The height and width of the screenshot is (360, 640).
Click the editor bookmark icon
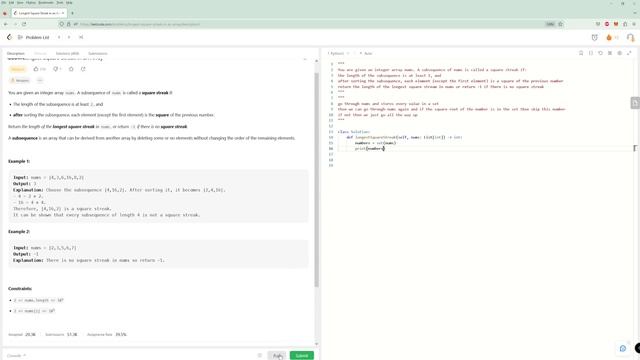[581, 53]
